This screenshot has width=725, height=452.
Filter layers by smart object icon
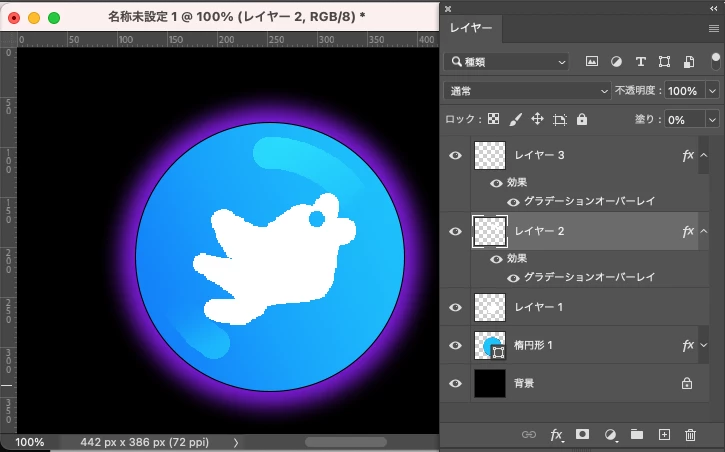click(x=689, y=61)
